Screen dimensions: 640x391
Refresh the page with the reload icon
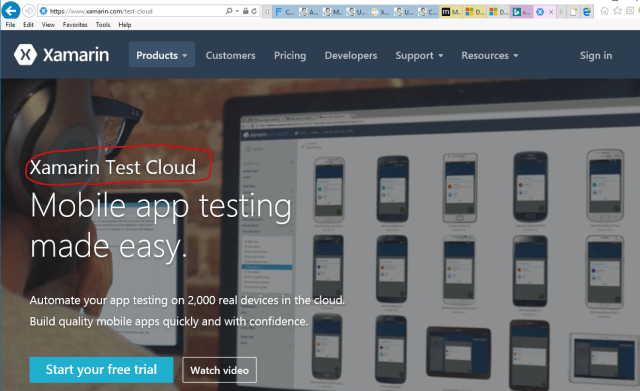click(x=254, y=11)
